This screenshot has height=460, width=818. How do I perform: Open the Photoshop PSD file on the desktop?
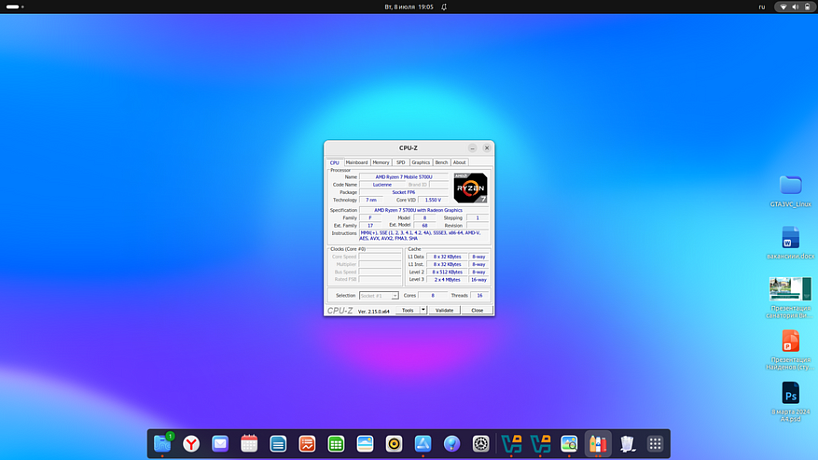point(790,393)
